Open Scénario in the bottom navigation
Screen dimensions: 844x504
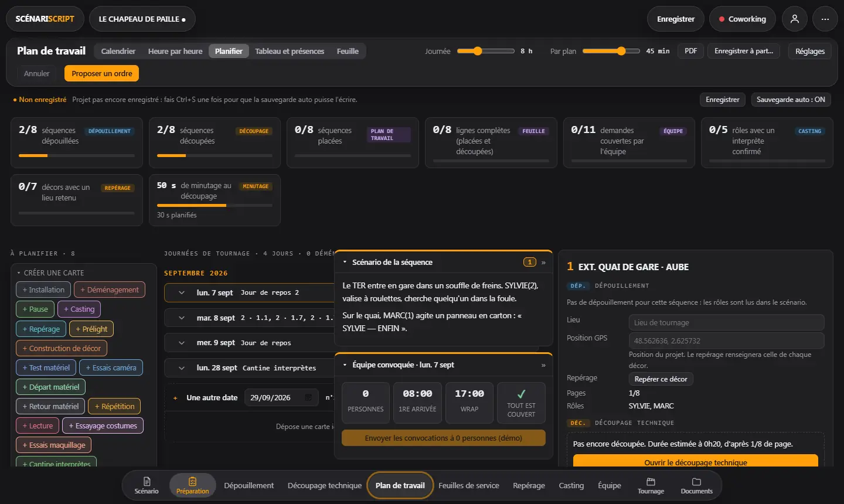[x=147, y=485]
